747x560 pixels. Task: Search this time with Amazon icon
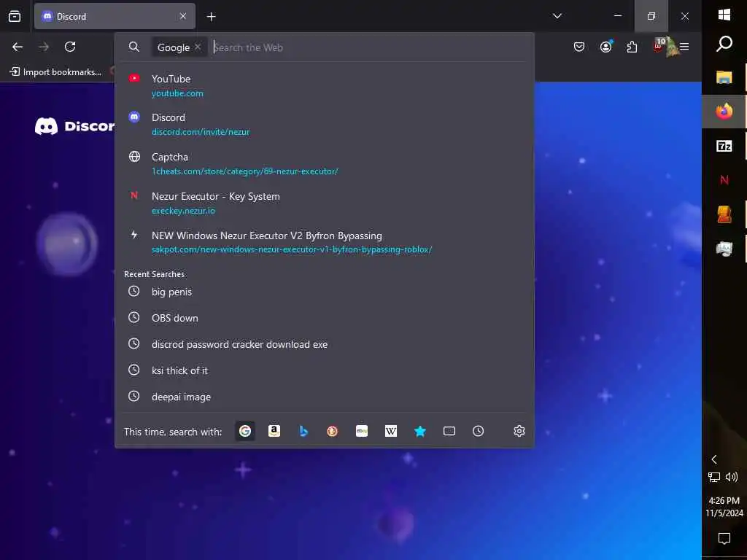pyautogui.click(x=274, y=431)
